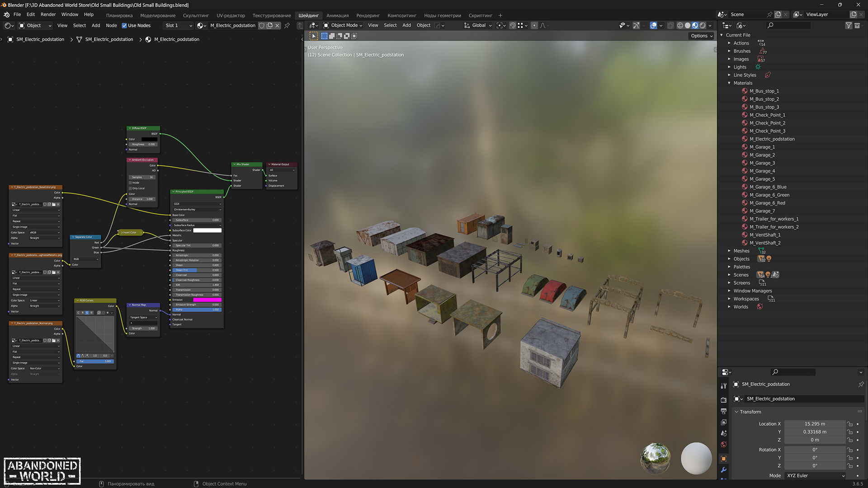Open the World properties tab

point(724,445)
